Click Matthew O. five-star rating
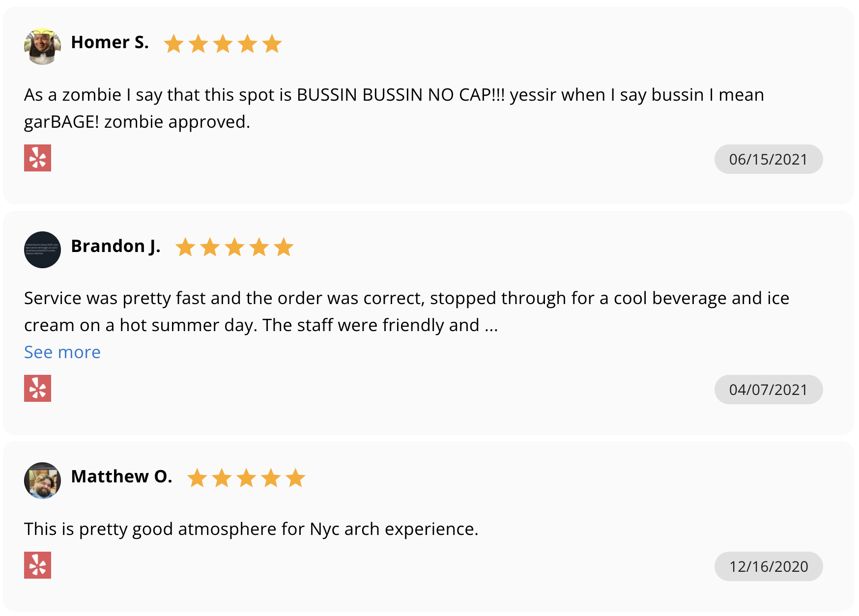Viewport: 859px width, 616px height. coord(246,478)
